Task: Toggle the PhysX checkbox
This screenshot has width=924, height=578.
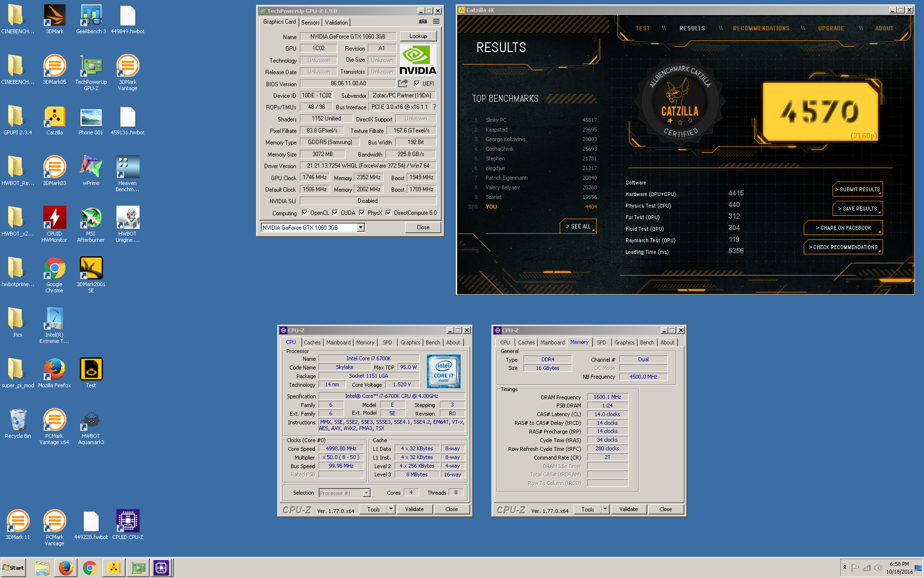Action: pos(362,212)
